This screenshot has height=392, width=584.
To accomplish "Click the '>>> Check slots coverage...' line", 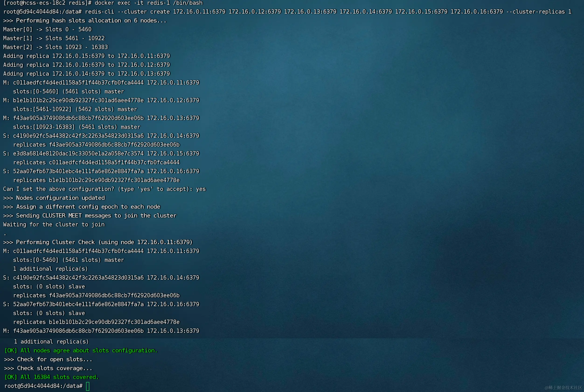I will pyautogui.click(x=48, y=368).
